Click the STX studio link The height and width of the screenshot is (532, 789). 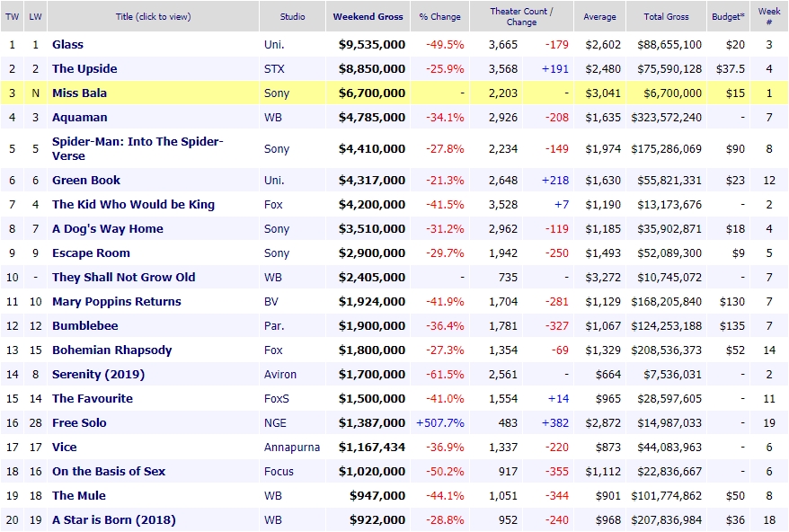[274, 68]
